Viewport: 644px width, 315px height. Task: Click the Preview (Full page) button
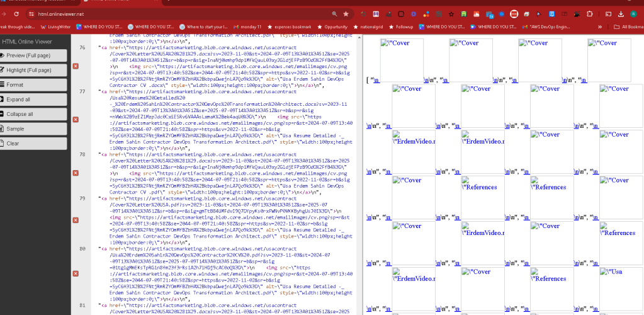[x=33, y=55]
